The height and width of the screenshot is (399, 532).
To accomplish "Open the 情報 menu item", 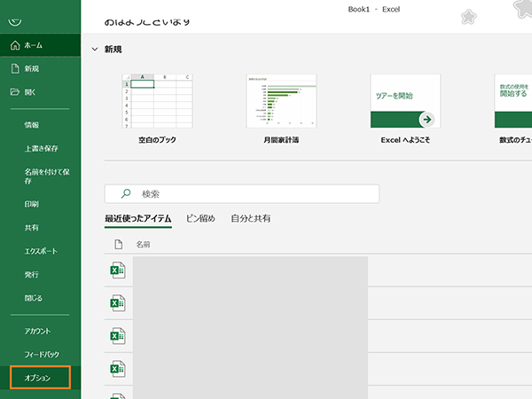I will 32,125.
